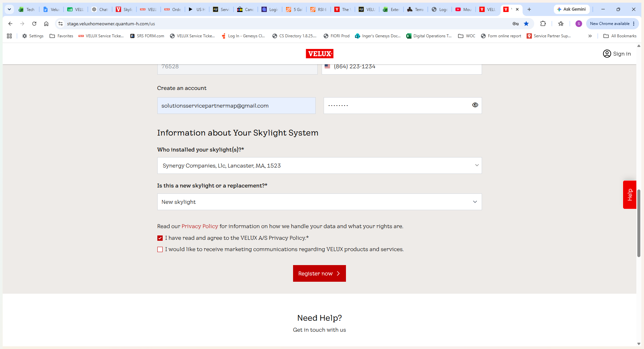The image size is (644, 349).
Task: Click the page vertical scrollbar thumb
Action: (x=639, y=223)
